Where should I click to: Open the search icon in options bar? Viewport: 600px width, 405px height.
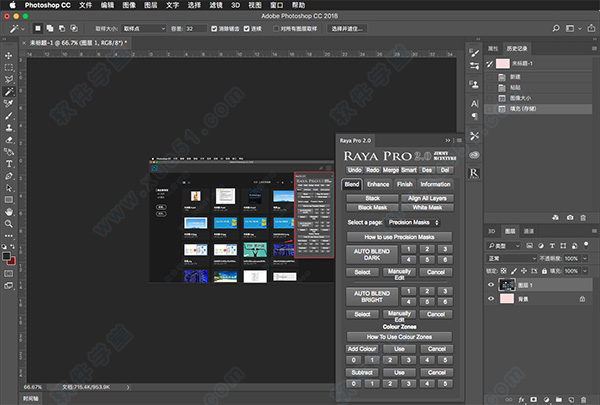[556, 28]
